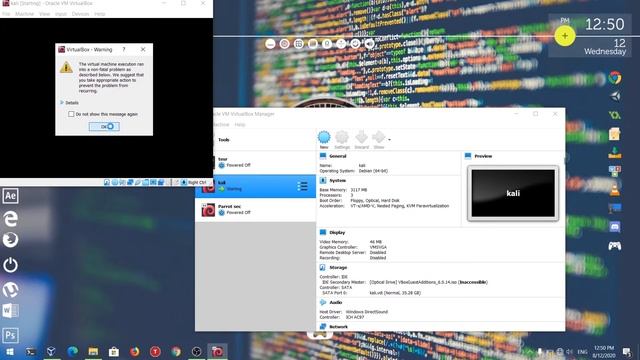The width and height of the screenshot is (640, 360).
Task: Open Display section header link
Action: (x=337, y=233)
